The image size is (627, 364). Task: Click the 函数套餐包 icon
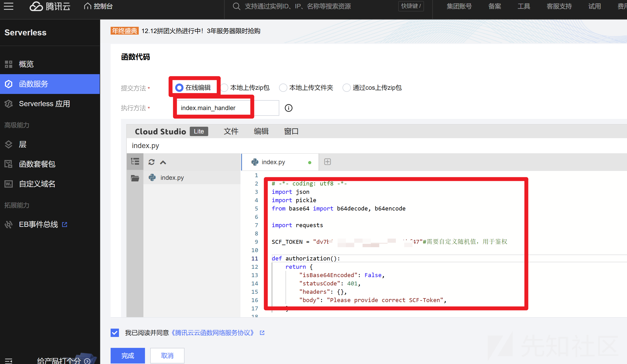click(9, 164)
